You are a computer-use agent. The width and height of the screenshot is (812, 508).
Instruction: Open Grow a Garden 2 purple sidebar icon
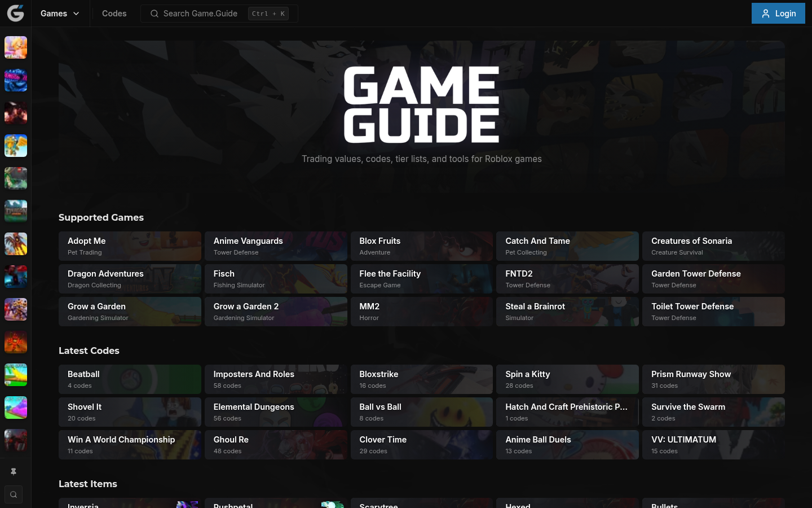tap(16, 408)
